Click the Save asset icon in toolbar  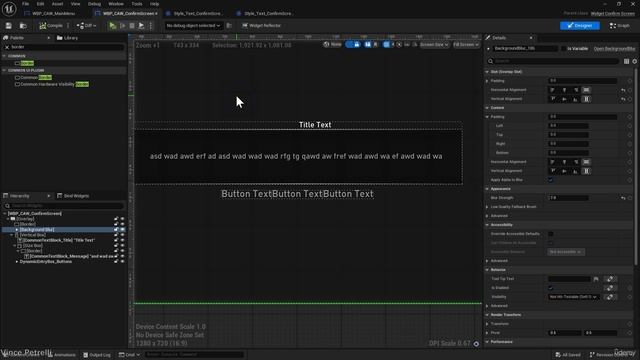click(9, 26)
